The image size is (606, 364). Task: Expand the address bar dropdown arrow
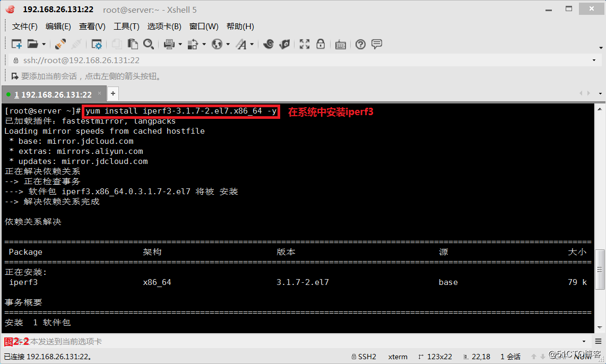[x=594, y=60]
